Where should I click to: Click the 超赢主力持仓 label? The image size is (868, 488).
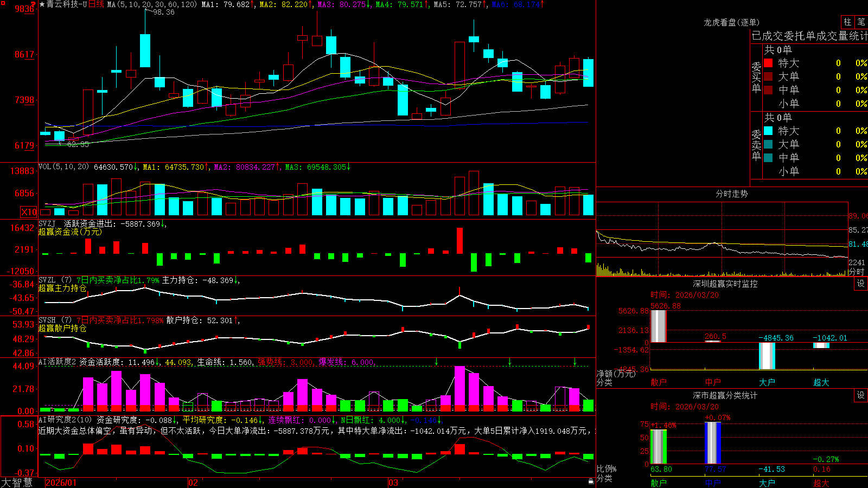pos(62,288)
